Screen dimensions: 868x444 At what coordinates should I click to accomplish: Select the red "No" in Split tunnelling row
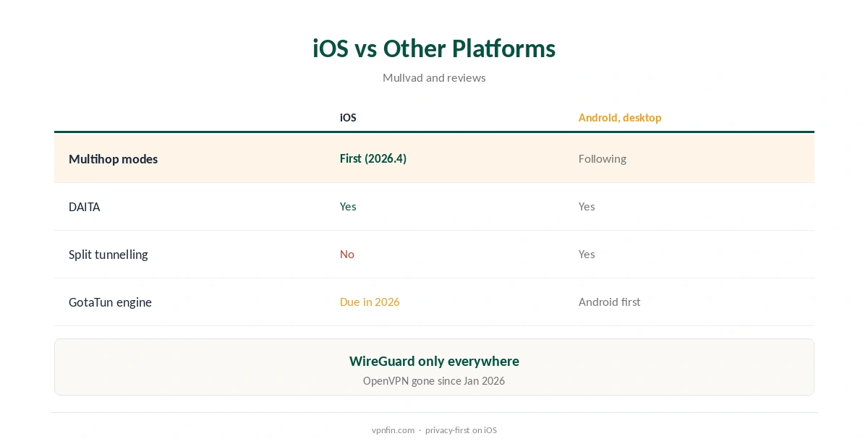click(x=347, y=254)
